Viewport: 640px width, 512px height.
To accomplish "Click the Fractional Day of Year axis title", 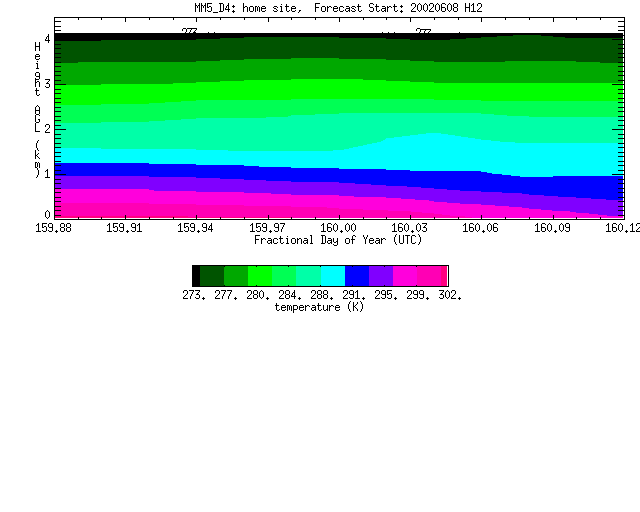I will (338, 240).
